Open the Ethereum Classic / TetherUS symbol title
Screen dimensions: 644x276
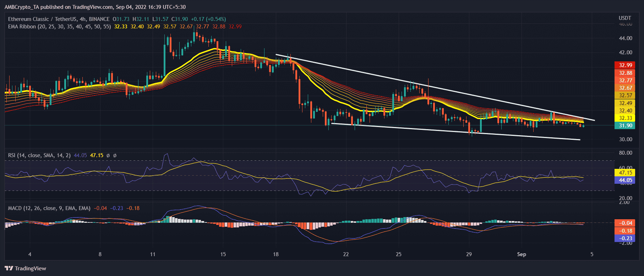[x=59, y=19]
